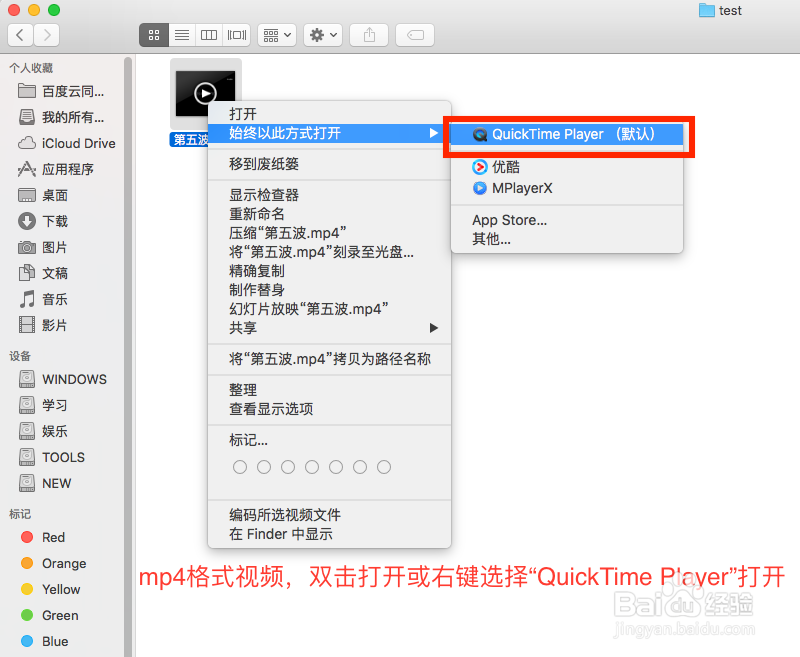Open 桌面 in sidebar
The width and height of the screenshot is (800, 657).
[43, 195]
